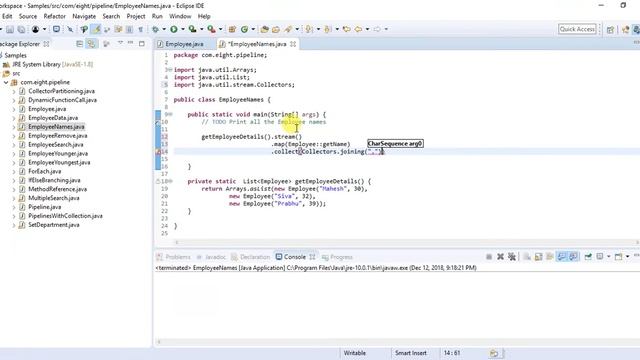Open the Navigate menu
Viewport: 640px width, 360px height.
pos(84,16)
